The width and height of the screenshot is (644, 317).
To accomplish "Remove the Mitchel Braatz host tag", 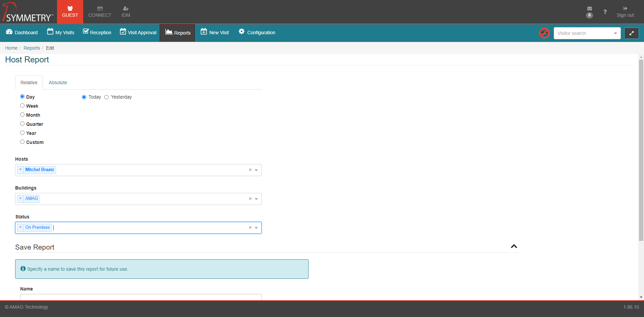I will 20,170.
